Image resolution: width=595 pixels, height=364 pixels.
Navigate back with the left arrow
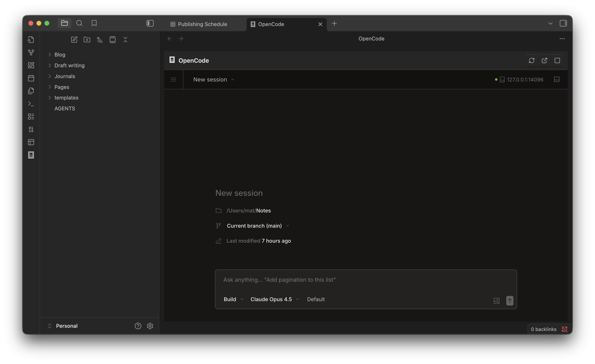pyautogui.click(x=170, y=39)
